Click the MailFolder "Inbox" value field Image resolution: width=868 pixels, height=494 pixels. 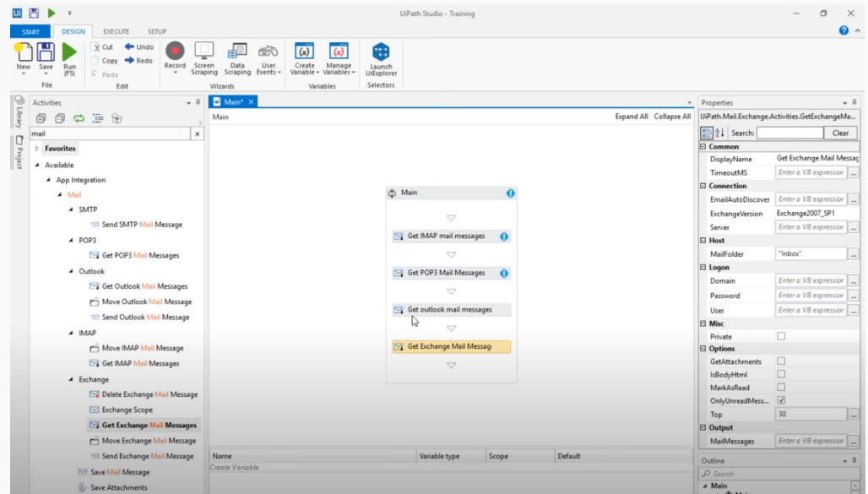point(811,254)
